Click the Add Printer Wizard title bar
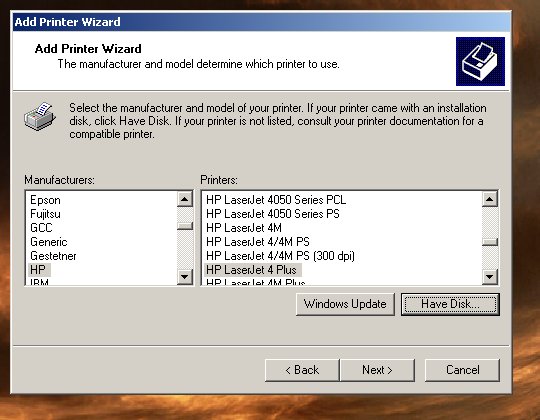 coord(262,22)
